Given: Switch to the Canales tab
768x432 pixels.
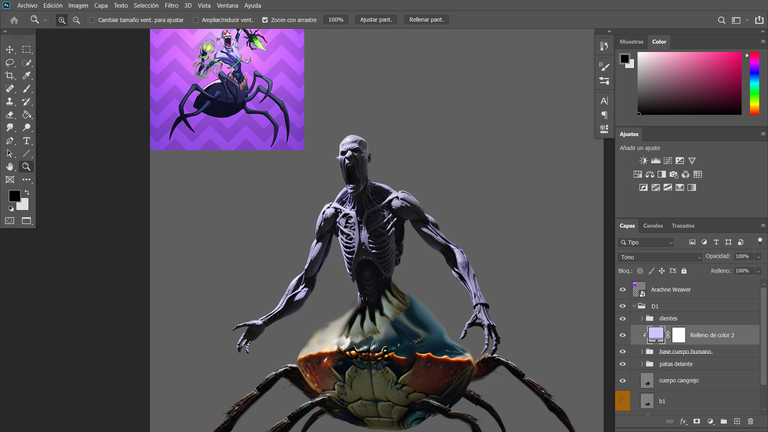Looking at the screenshot, I should (653, 226).
